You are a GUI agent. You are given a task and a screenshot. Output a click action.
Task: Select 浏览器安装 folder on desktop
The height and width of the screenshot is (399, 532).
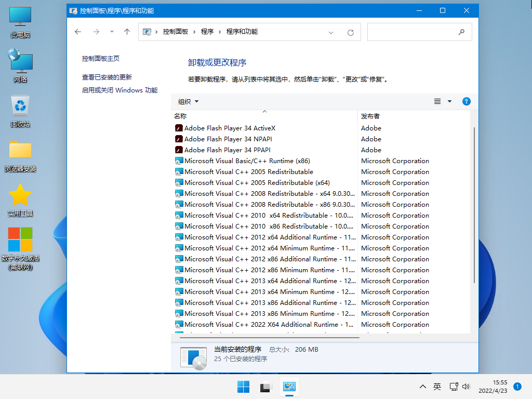(20, 156)
